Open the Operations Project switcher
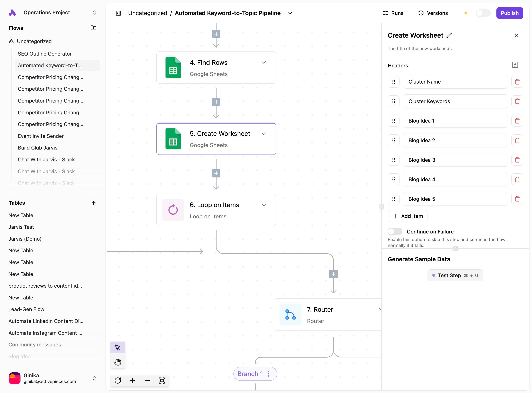Image resolution: width=532 pixels, height=393 pixels. pos(94,12)
